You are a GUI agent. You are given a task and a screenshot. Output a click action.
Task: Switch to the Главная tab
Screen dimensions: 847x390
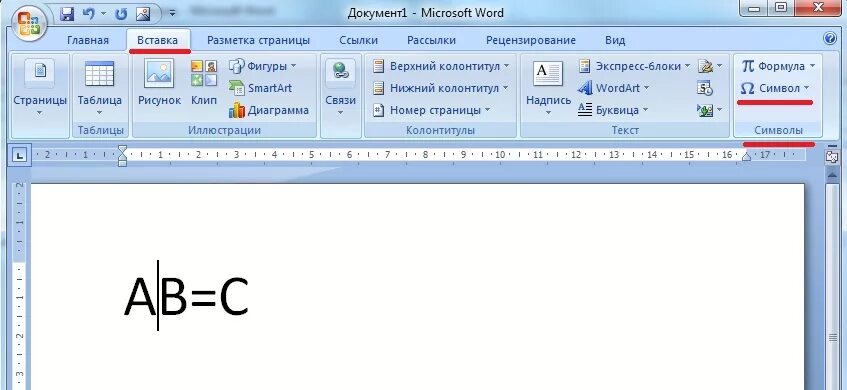click(88, 41)
